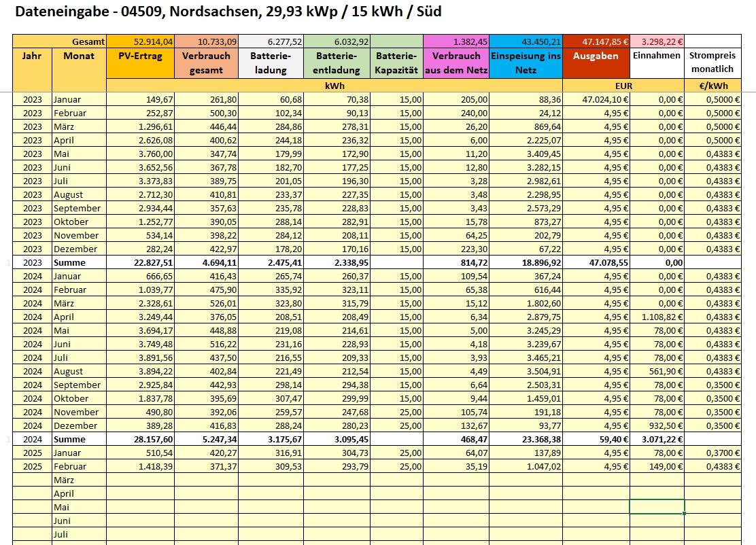This screenshot has width=756, height=545.
Task: Click the empty März month label cell
Action: coord(79,480)
